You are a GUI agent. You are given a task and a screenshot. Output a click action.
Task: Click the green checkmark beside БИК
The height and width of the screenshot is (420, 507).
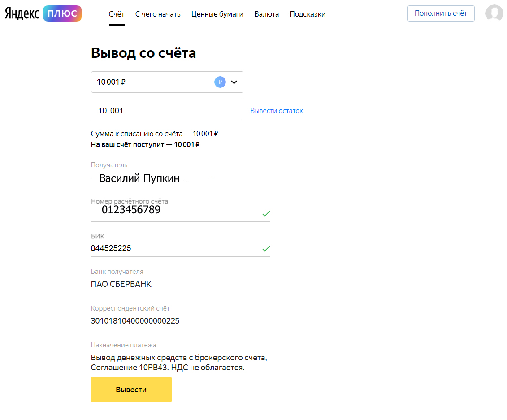[266, 249]
